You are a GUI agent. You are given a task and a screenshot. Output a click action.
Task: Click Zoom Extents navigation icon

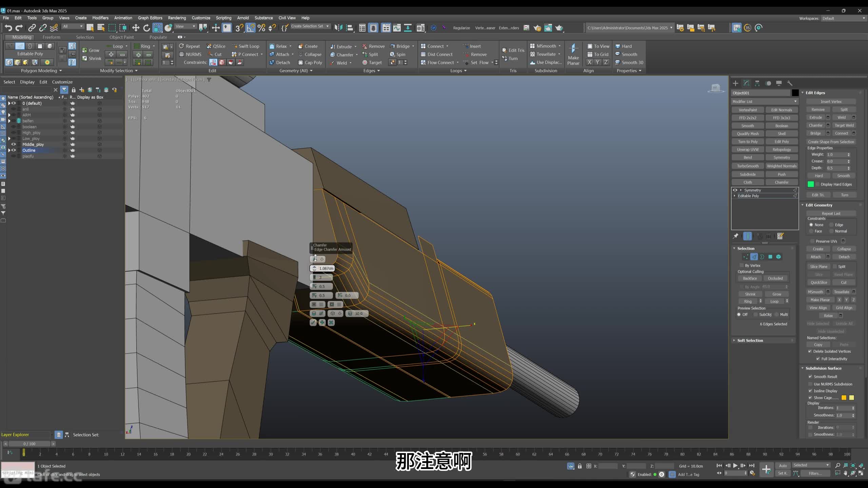tap(853, 466)
